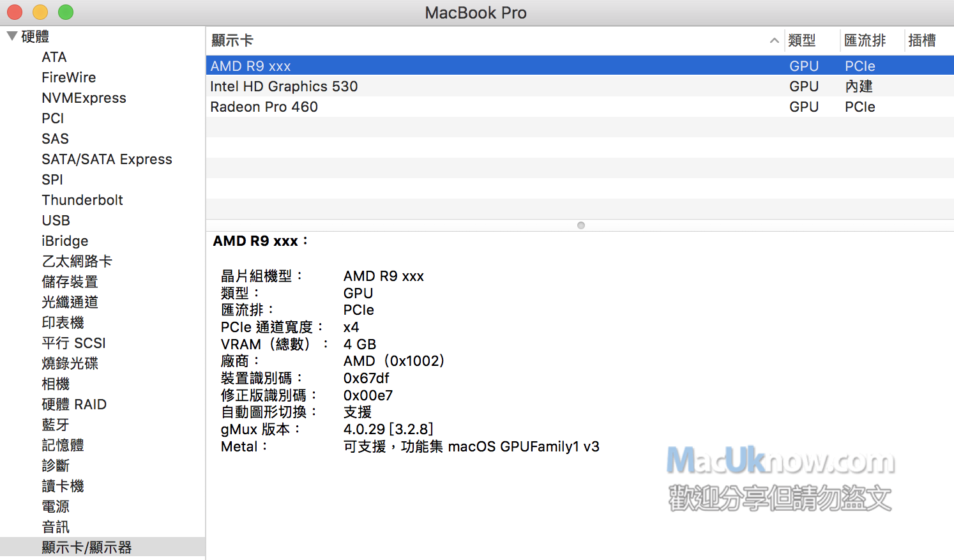Screen dimensions: 954x560
Task: Click the 插槽 column header
Action: click(921, 41)
